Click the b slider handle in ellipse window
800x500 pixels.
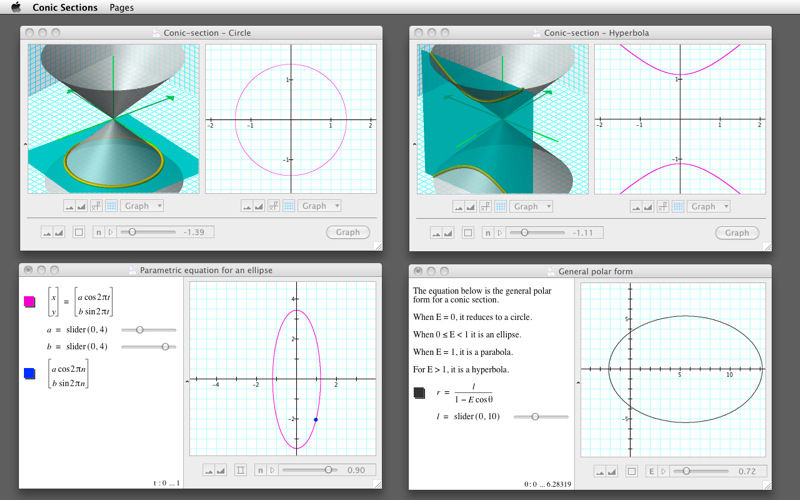[x=165, y=347]
